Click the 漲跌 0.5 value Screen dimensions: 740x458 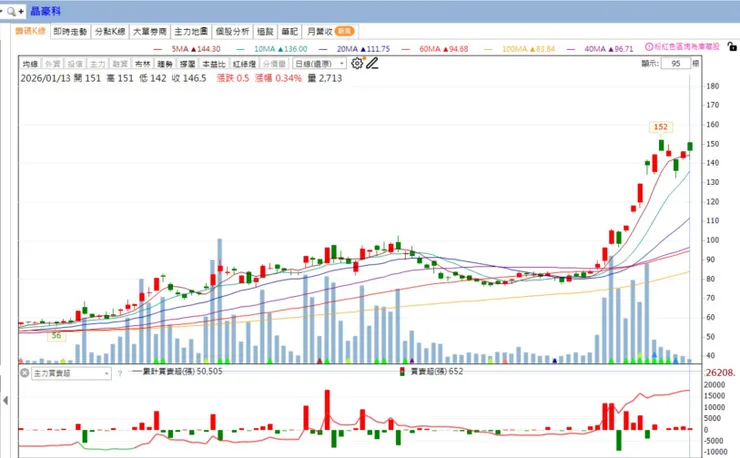(x=233, y=78)
